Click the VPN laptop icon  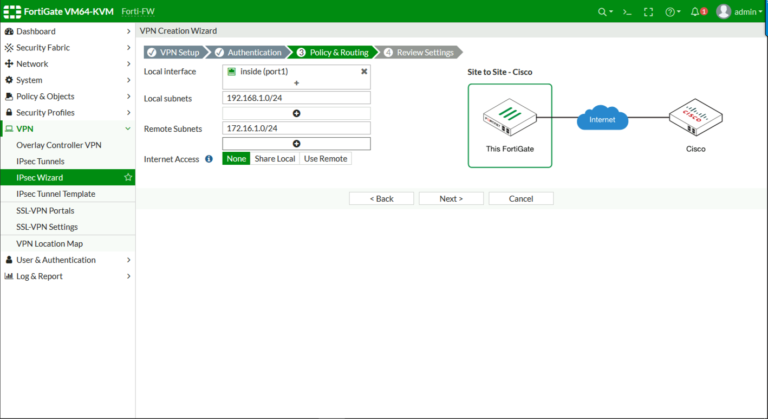(9, 129)
